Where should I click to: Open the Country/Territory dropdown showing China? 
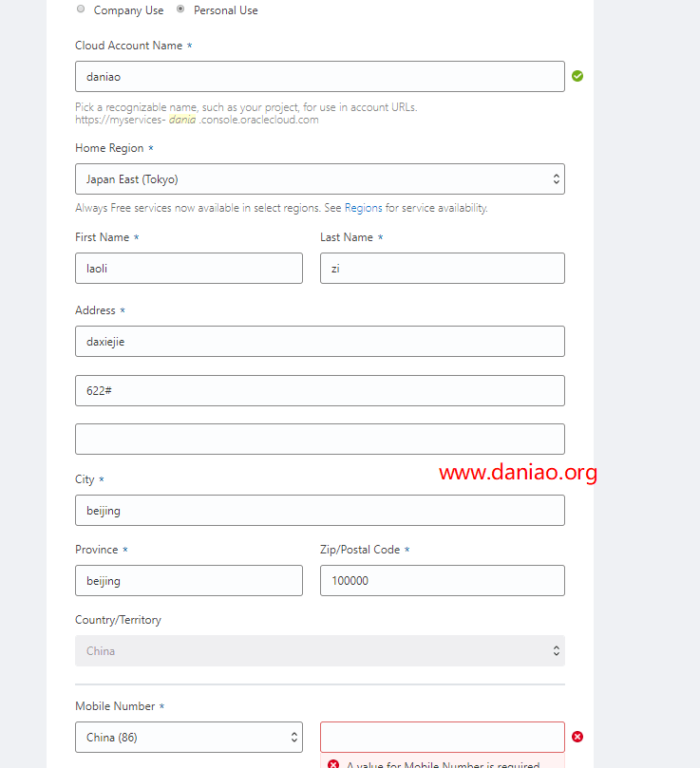point(320,650)
